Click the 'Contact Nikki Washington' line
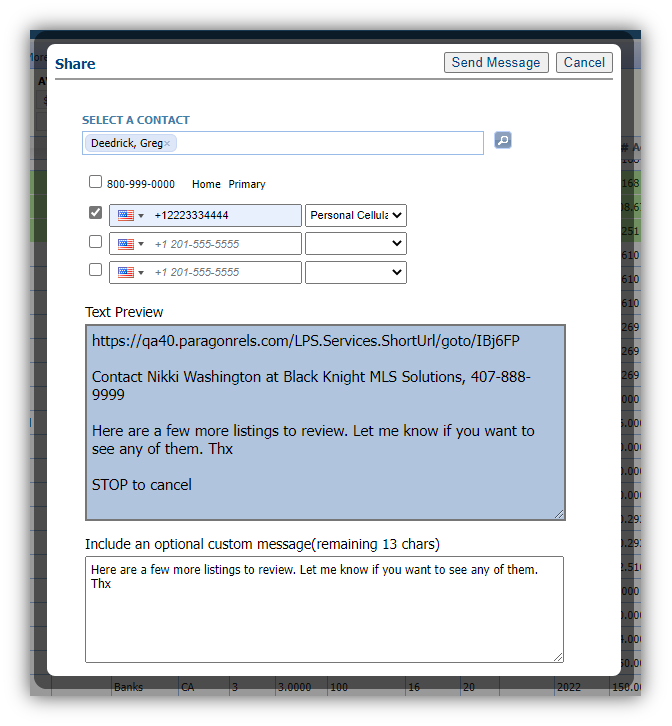This screenshot has height=726, width=672. coord(311,385)
